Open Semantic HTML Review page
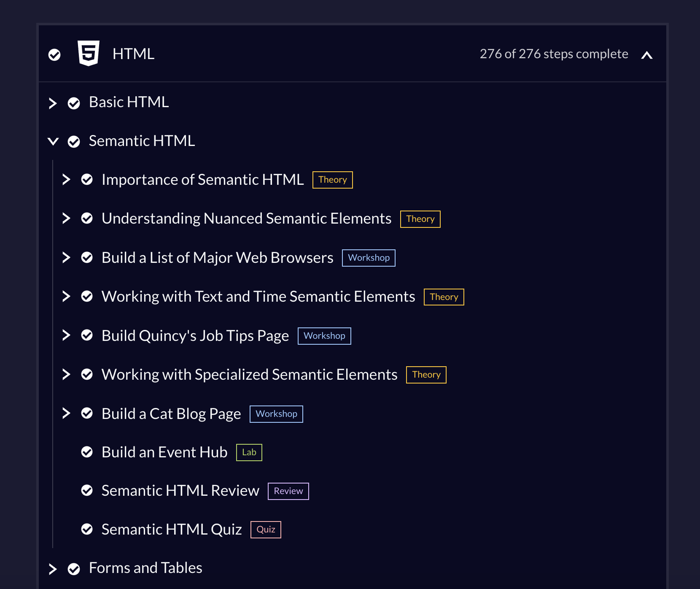This screenshot has height=589, width=700. click(180, 491)
